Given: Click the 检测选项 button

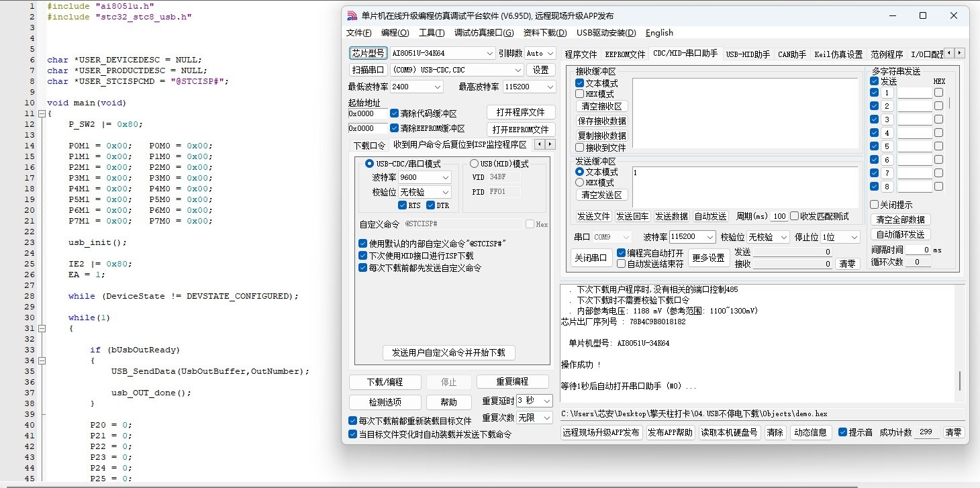Looking at the screenshot, I should point(385,402).
